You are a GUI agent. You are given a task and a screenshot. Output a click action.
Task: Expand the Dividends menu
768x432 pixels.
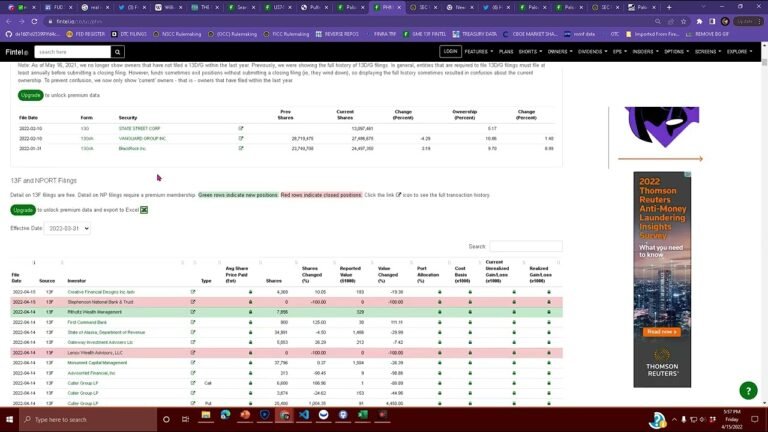(592, 51)
